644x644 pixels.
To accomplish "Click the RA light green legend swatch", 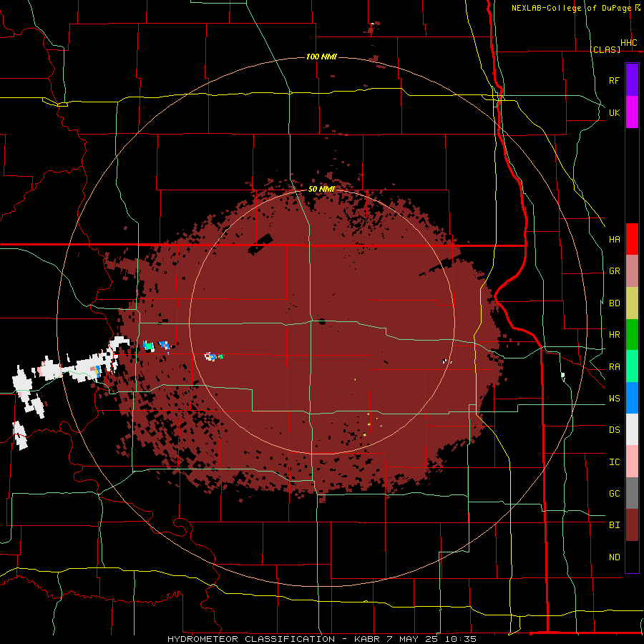I will click(x=632, y=366).
